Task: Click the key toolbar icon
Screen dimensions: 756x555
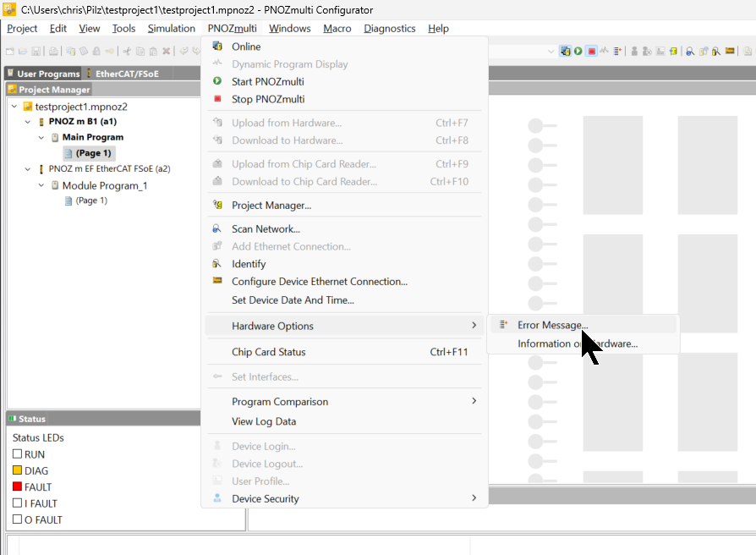Action: coord(109,51)
